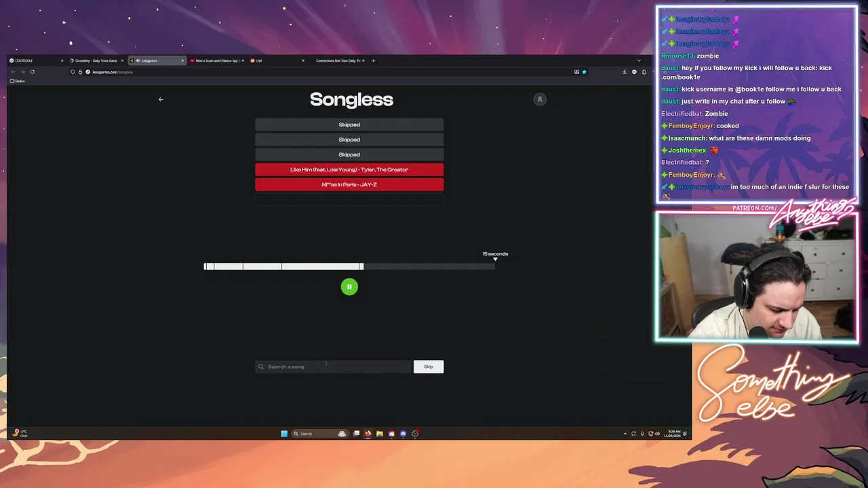
Task: Open the weather widget on taskbar
Action: tap(20, 433)
